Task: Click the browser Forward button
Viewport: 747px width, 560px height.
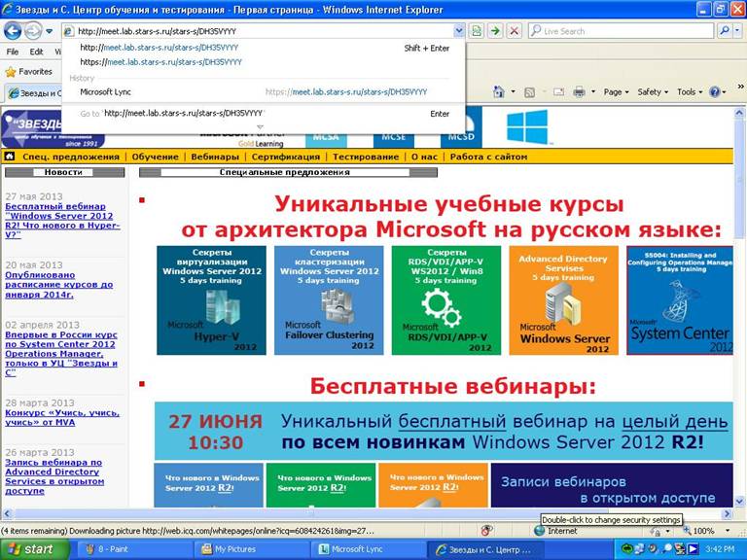Action: click(x=32, y=31)
